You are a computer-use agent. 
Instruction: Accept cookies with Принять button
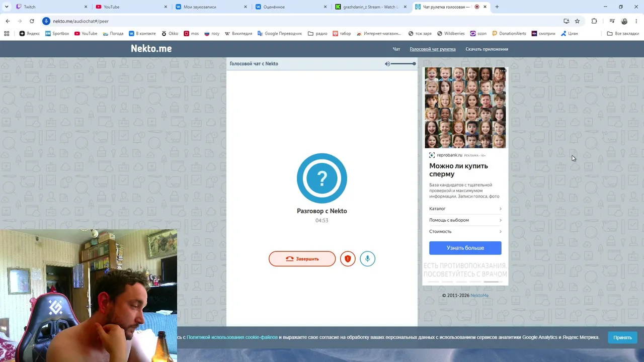[x=622, y=337]
